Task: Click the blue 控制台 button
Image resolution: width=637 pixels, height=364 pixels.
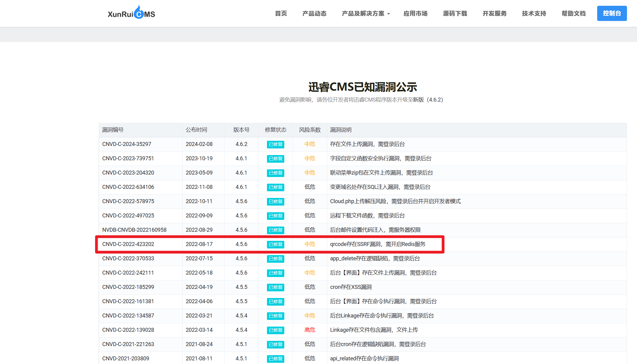Action: (612, 13)
